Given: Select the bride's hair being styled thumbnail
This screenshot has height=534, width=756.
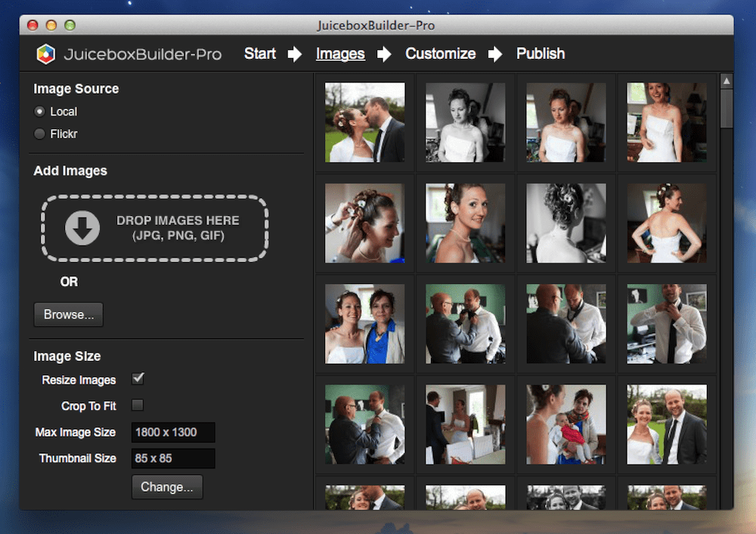Looking at the screenshot, I should click(365, 223).
